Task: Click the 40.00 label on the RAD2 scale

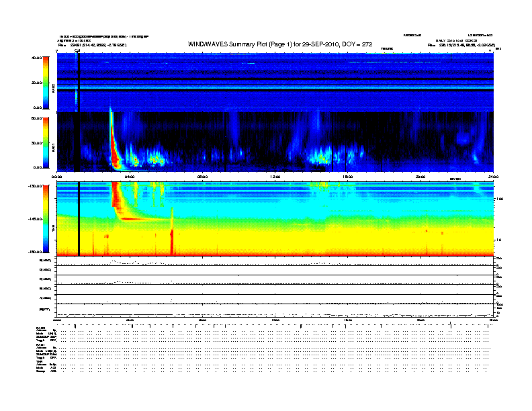Action: click(37, 58)
